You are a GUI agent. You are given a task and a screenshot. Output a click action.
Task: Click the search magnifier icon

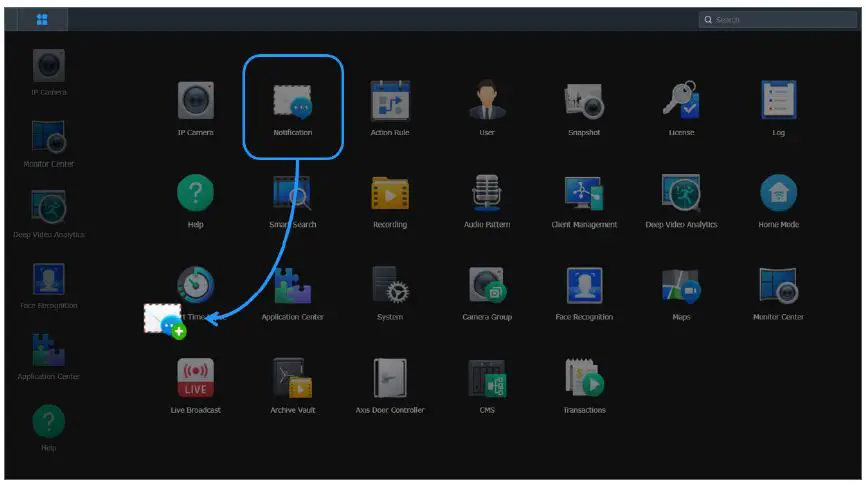click(707, 20)
